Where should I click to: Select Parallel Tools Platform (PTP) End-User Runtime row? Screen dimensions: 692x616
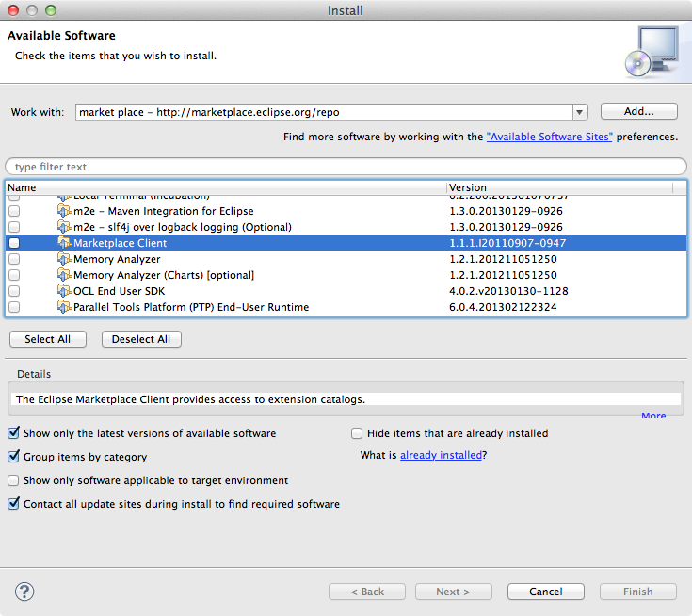click(x=346, y=307)
